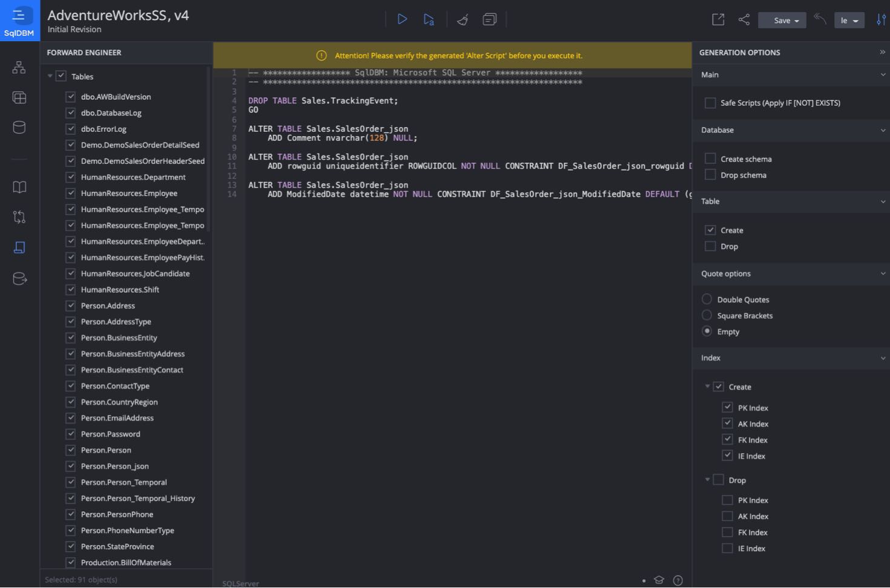Toggle the generation options sliders icon
This screenshot has width=890, height=588.
click(882, 19)
